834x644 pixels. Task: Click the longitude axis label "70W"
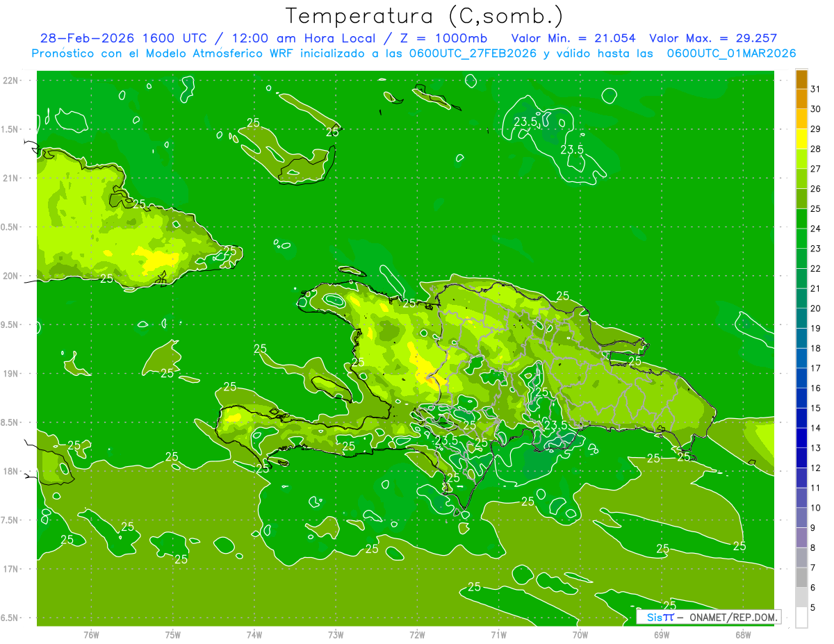click(580, 635)
